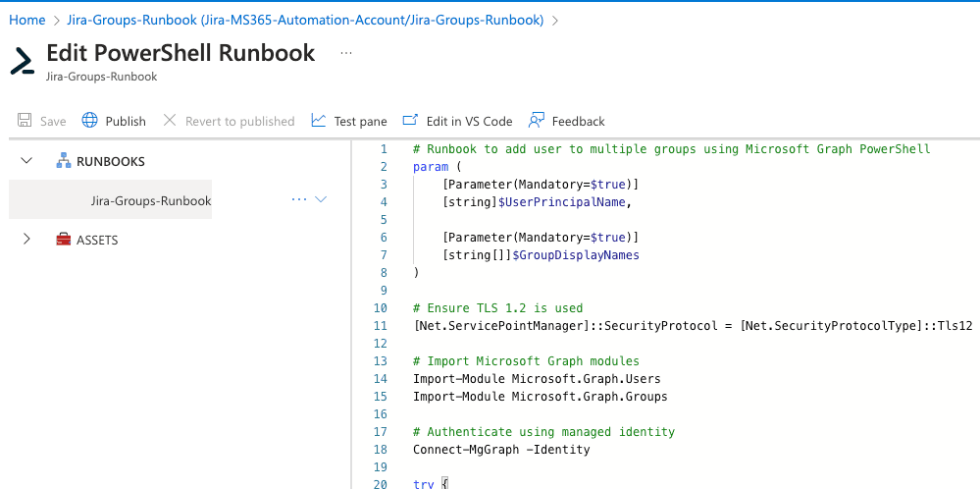Click the breadcrumb chevron after Jira-Groups-Runbook
Image resolution: width=980 pixels, height=489 pixels.
[555, 21]
